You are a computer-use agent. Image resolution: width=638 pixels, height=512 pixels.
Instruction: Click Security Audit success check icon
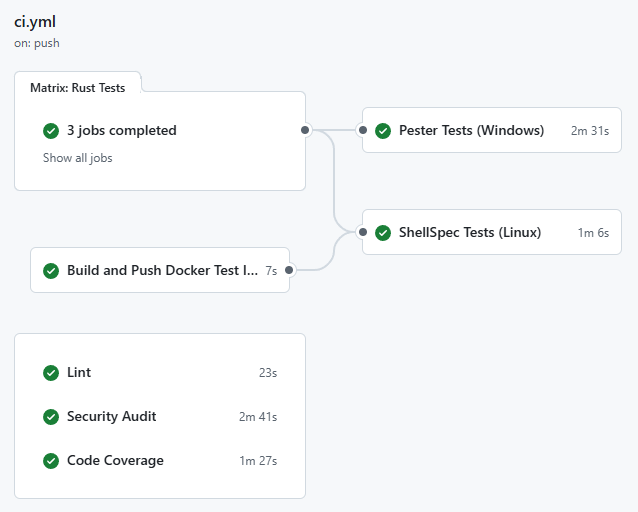click(51, 417)
